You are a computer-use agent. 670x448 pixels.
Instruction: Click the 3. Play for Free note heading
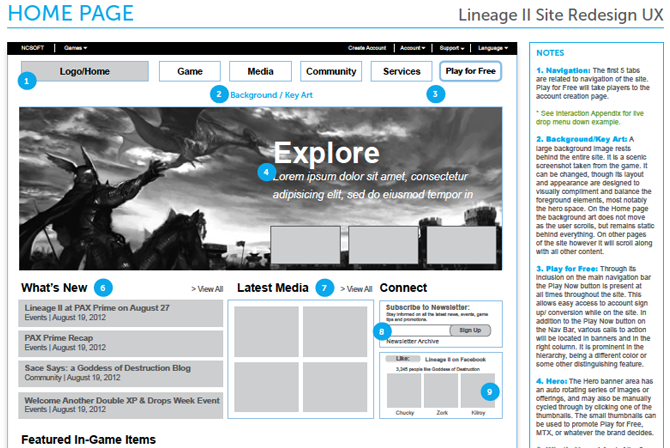(x=567, y=268)
